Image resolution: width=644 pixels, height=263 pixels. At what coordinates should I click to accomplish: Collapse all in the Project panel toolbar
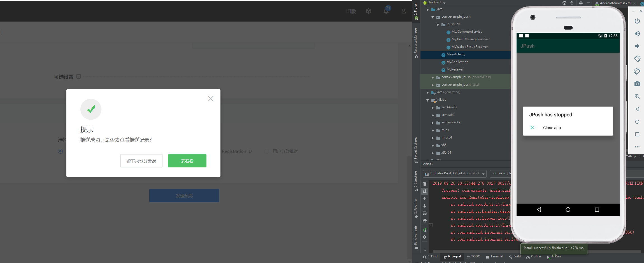point(572,3)
